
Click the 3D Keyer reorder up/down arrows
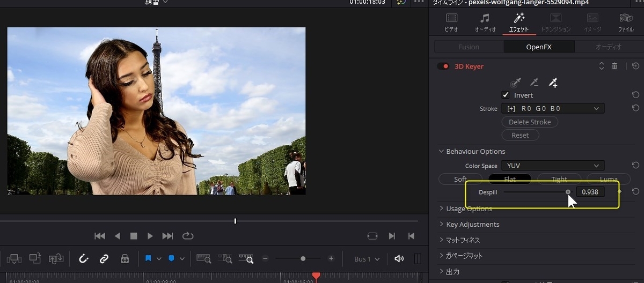click(x=602, y=66)
